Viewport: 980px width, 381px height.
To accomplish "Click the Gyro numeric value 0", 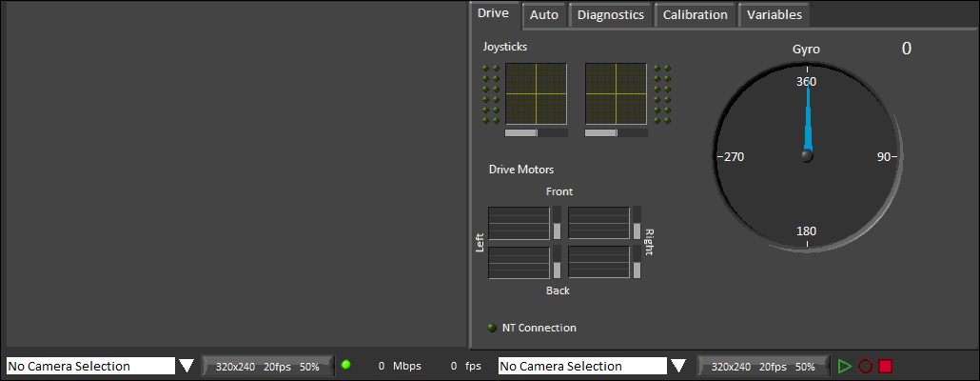I will (x=906, y=49).
